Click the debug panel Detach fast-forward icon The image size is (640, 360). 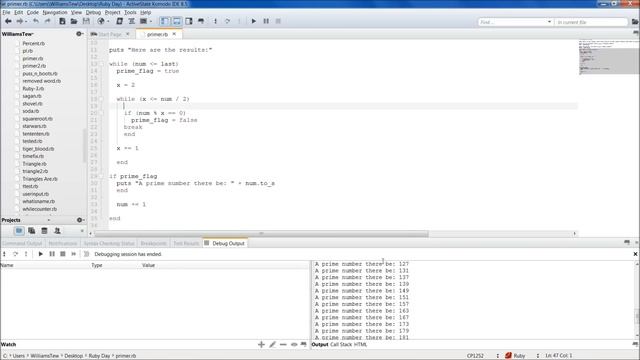click(74, 254)
